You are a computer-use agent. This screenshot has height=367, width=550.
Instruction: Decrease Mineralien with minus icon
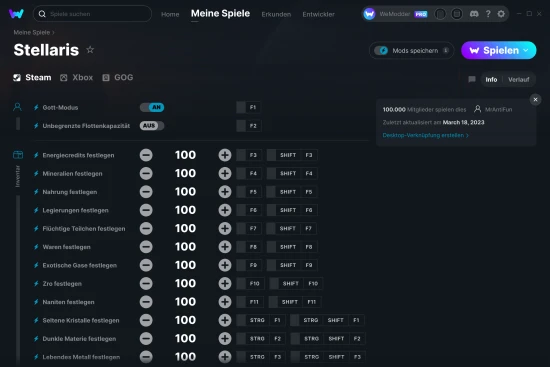tap(146, 173)
